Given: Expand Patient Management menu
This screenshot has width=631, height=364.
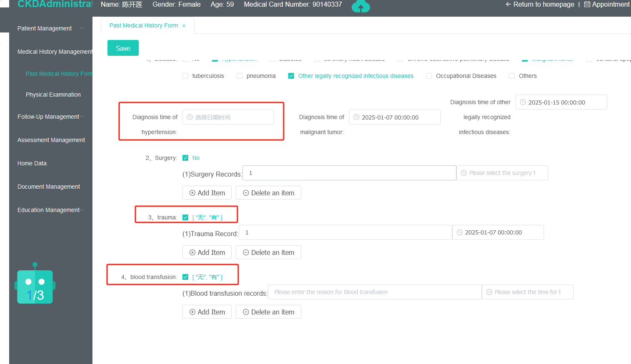Looking at the screenshot, I should [x=51, y=28].
